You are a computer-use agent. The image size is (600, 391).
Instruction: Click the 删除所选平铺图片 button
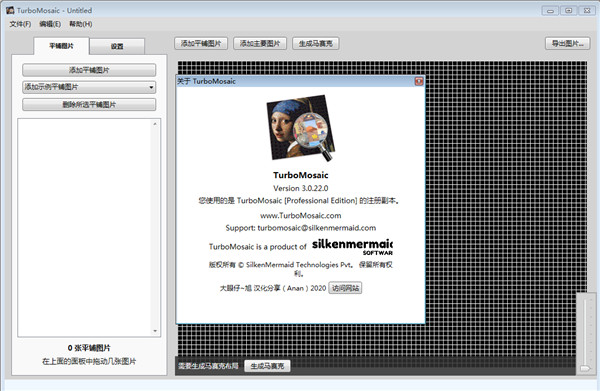coord(89,104)
